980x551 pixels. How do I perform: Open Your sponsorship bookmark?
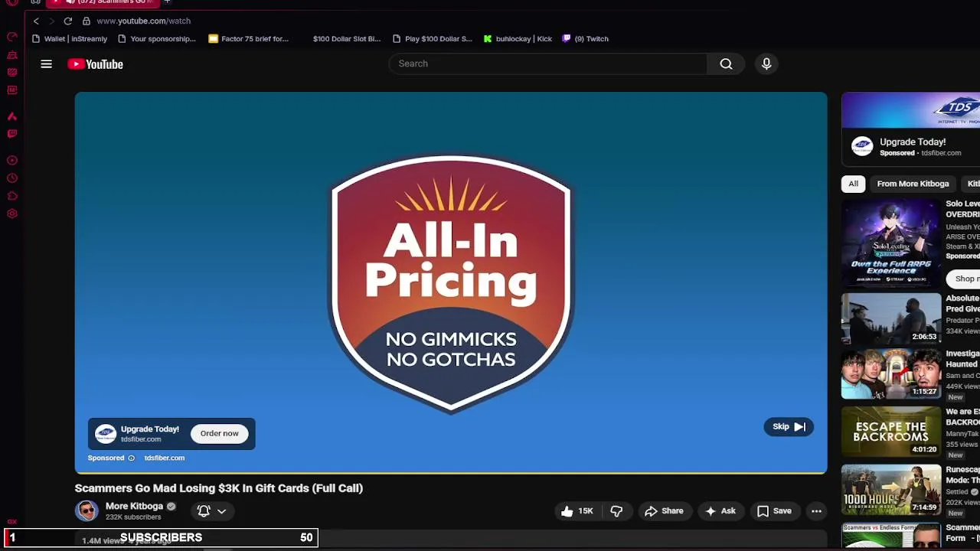click(x=157, y=38)
